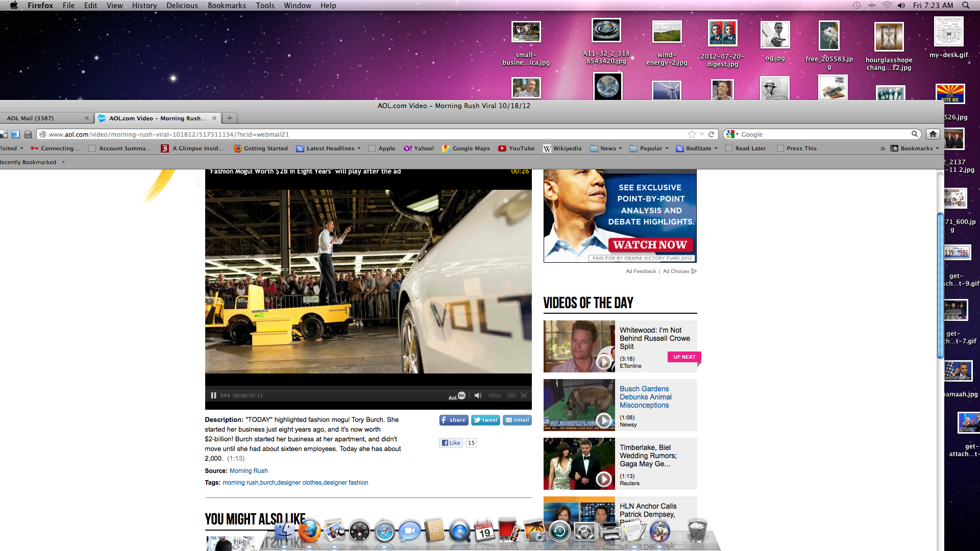This screenshot has width=980, height=551.
Task: Open the search engine dropdown
Action: (732, 134)
